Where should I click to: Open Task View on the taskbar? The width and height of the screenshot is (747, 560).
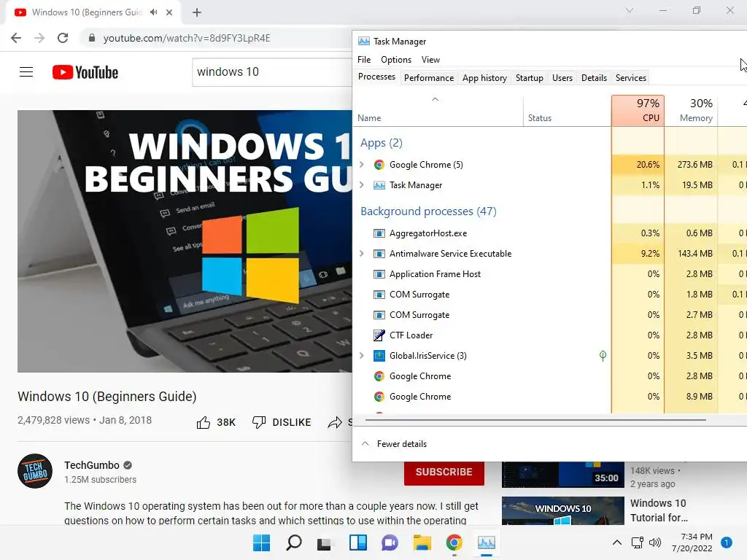(325, 542)
